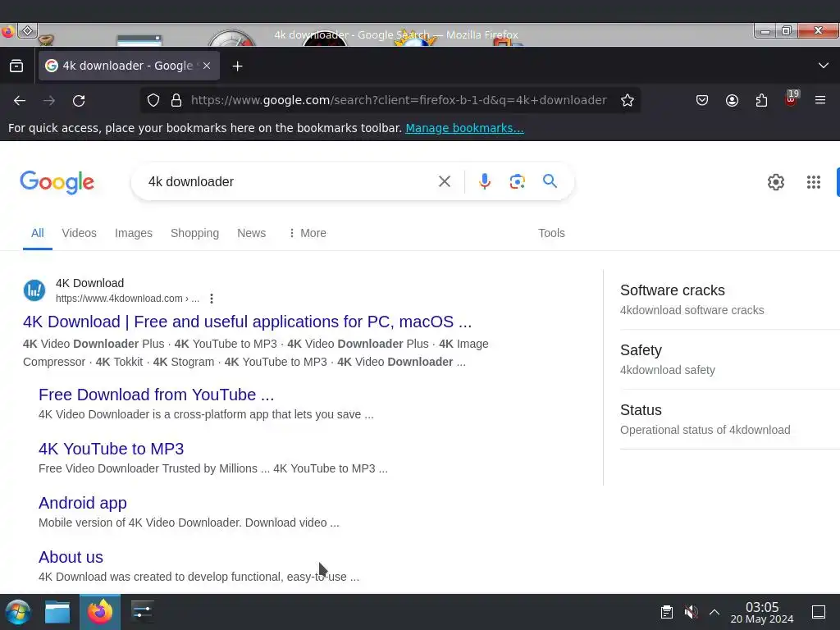The height and width of the screenshot is (630, 840).
Task: Click the 4K Download site name text
Action: (89, 283)
